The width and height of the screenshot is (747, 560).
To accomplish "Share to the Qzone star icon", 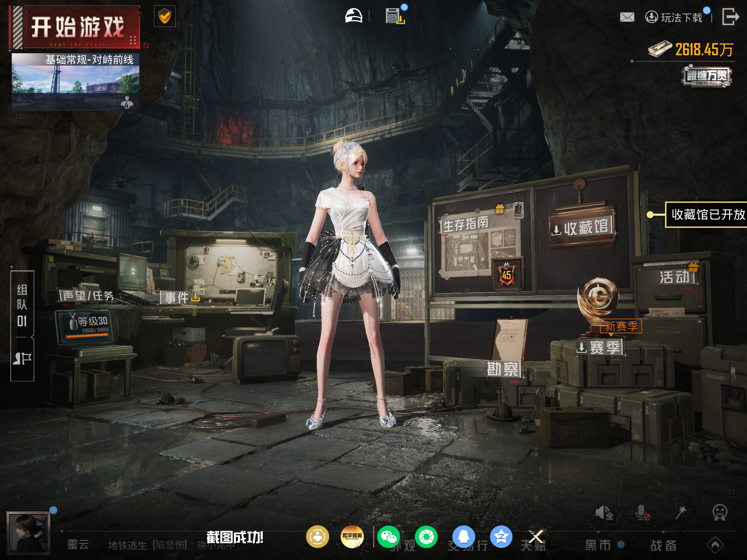I will pos(501,537).
